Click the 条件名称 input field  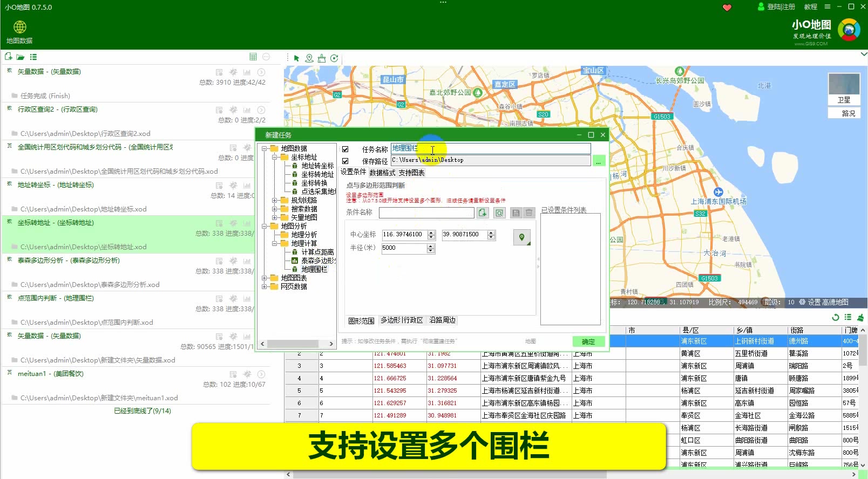(x=426, y=213)
